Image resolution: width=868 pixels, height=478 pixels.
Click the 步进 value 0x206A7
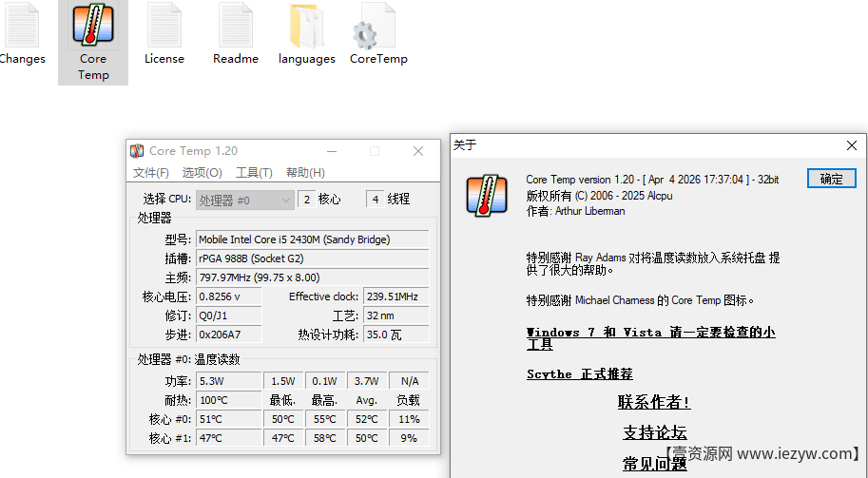228,335
